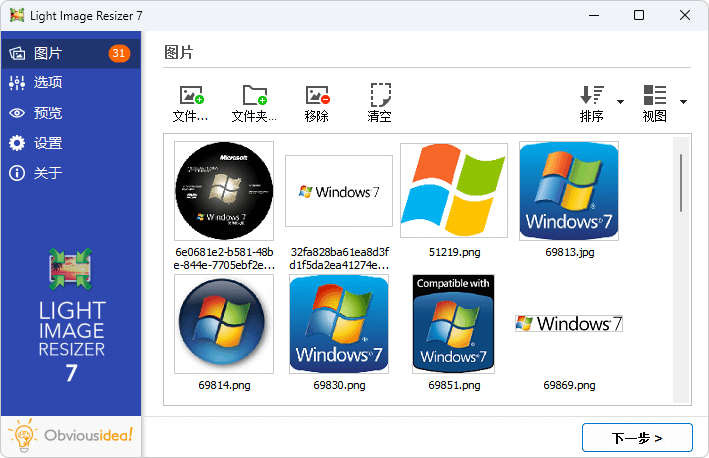Select the 69869.png Windows 7 banner thumbnail
This screenshot has width=709, height=458.
coord(569,324)
